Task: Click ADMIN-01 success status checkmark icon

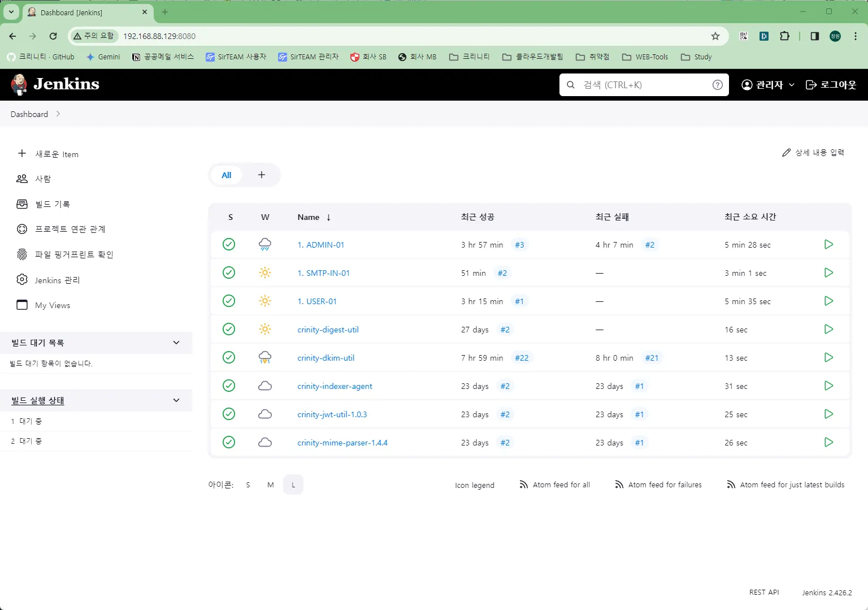Action: [229, 244]
